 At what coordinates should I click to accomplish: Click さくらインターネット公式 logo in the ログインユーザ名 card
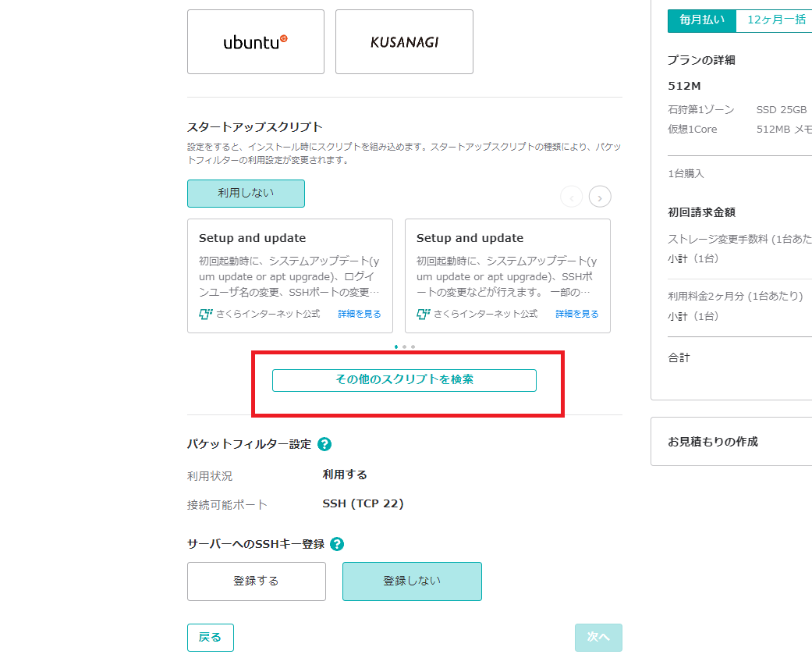pyautogui.click(x=206, y=314)
